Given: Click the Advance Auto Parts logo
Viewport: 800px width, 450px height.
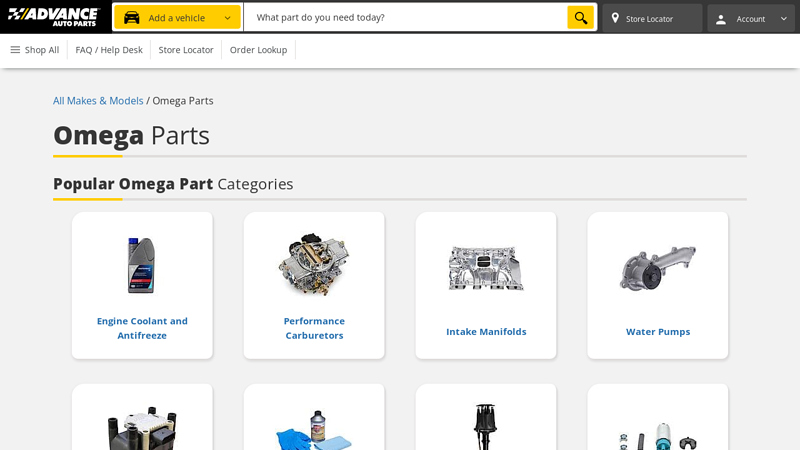Looking at the screenshot, I should [x=54, y=17].
